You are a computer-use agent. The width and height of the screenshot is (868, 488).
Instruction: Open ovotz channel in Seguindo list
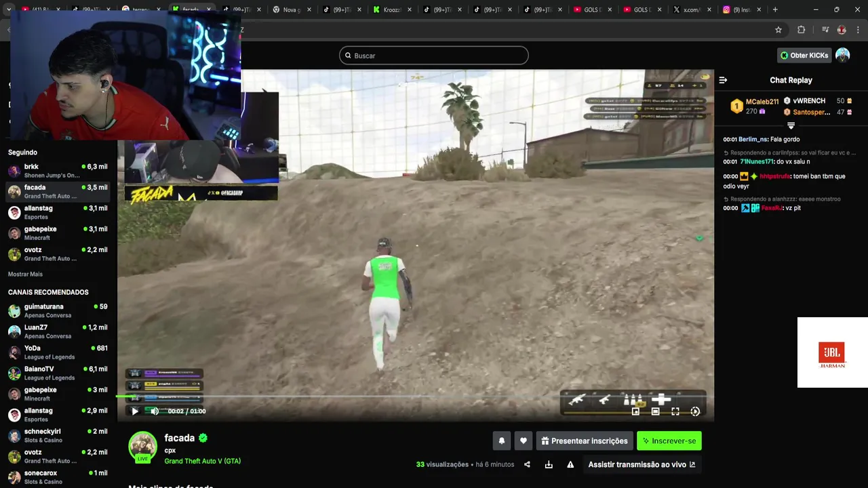click(x=58, y=254)
